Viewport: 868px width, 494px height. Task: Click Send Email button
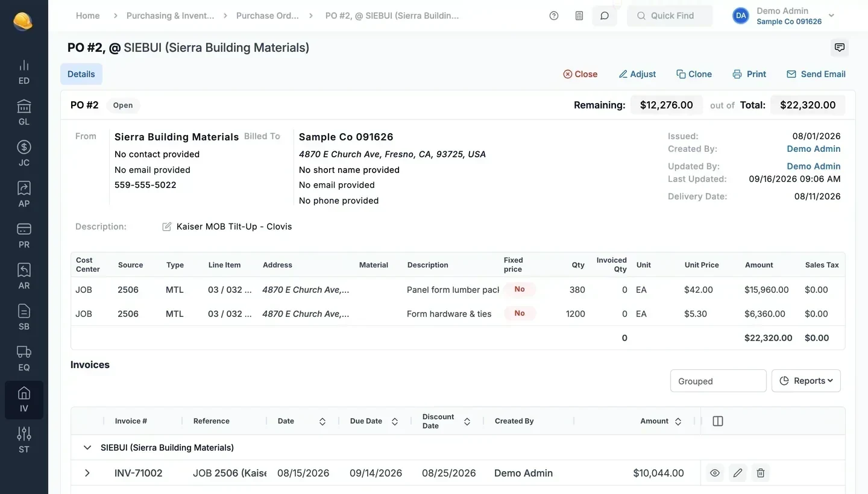point(816,74)
